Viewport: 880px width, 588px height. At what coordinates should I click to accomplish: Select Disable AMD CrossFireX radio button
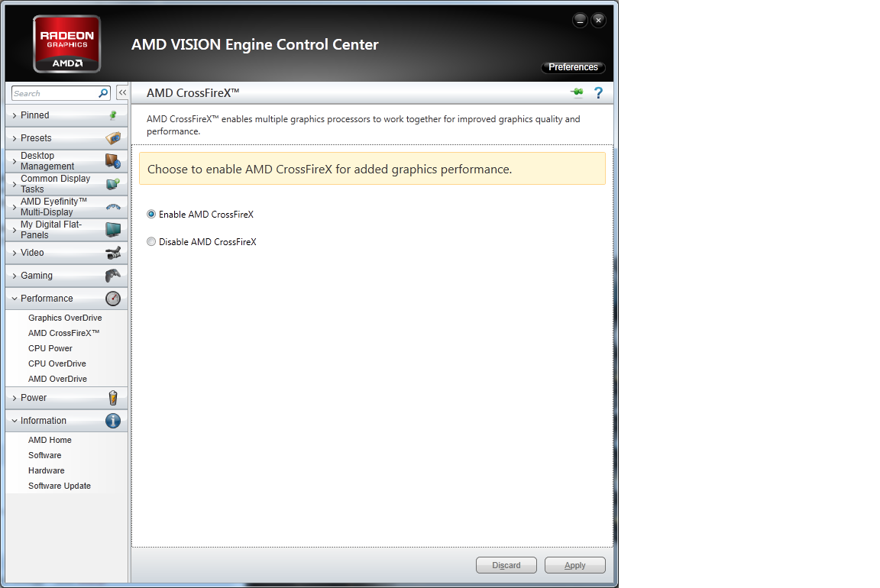coord(151,242)
